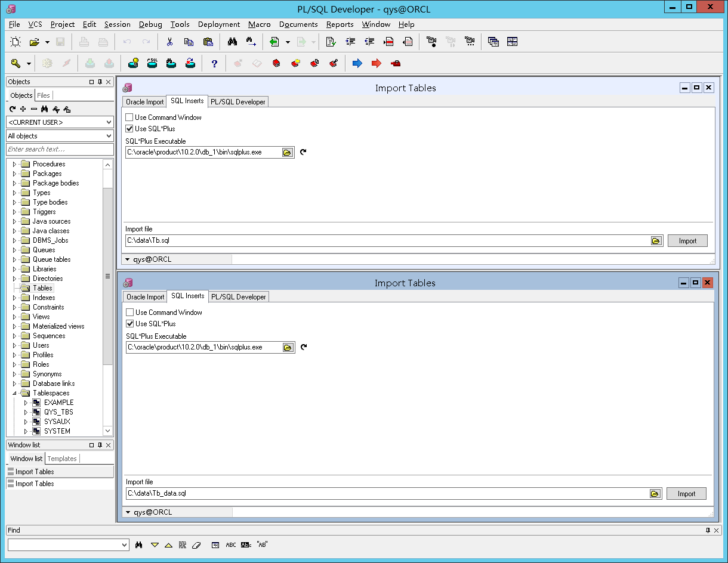
Task: Select Oracle Import tab in Tb.sql window
Action: pos(144,102)
